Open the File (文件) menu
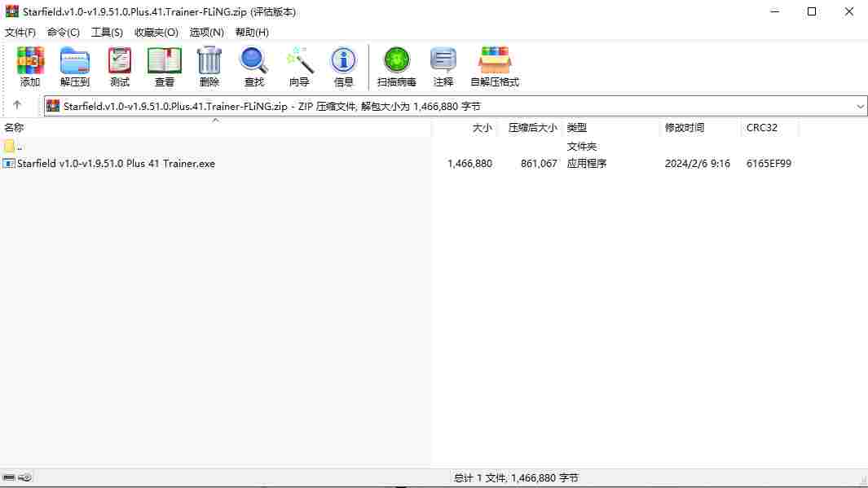Viewport: 868px width, 488px height. pyautogui.click(x=20, y=32)
